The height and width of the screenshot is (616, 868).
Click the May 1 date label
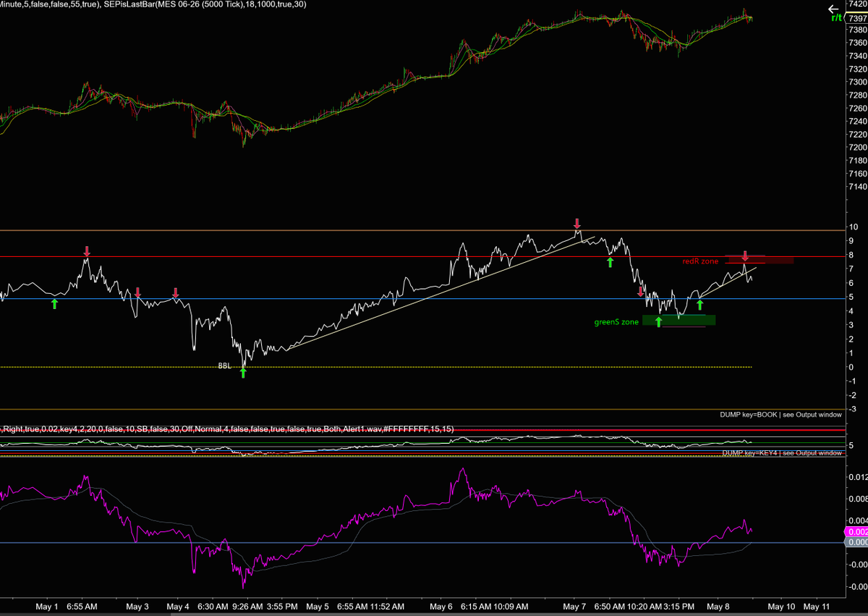[x=47, y=605]
